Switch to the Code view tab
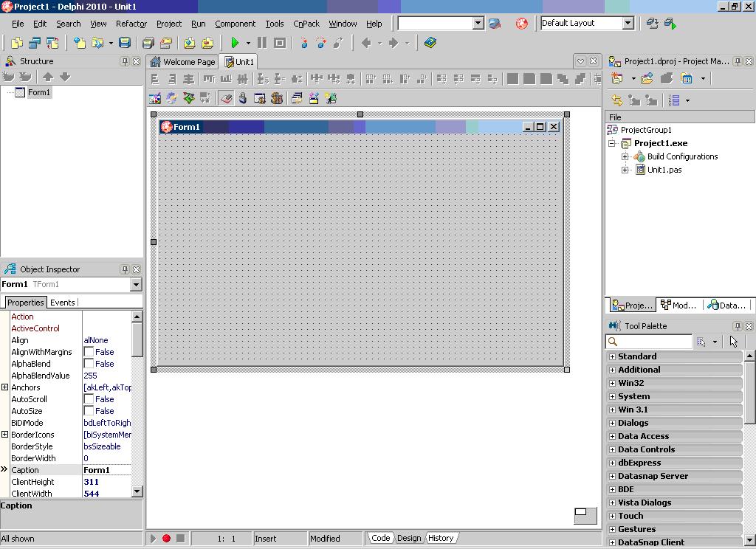The height and width of the screenshot is (549, 756). click(380, 538)
